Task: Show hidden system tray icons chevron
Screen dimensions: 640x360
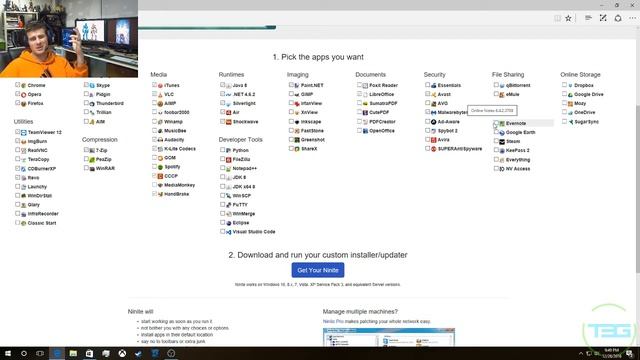Action: pyautogui.click(x=581, y=353)
